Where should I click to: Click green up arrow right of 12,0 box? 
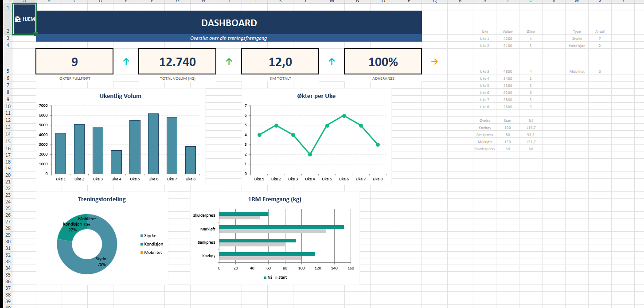tap(332, 62)
